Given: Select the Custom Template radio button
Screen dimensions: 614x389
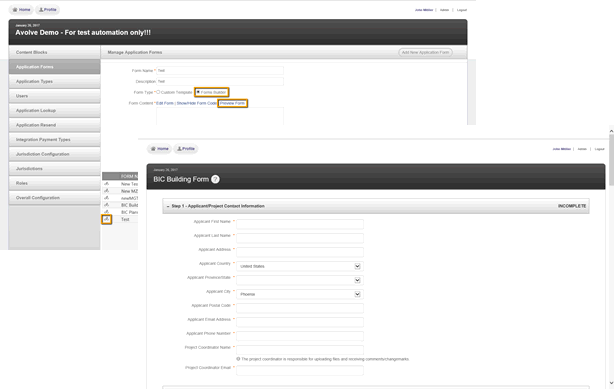Looking at the screenshot, I should coord(158,92).
